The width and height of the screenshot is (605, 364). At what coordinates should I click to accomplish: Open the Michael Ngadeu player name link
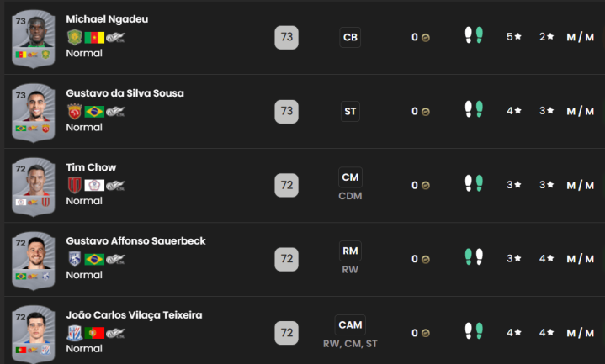[107, 19]
